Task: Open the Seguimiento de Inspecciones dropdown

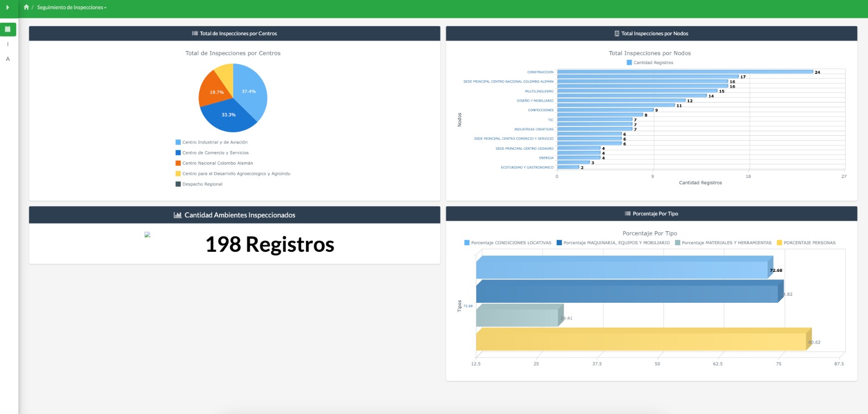Action: 72,8
